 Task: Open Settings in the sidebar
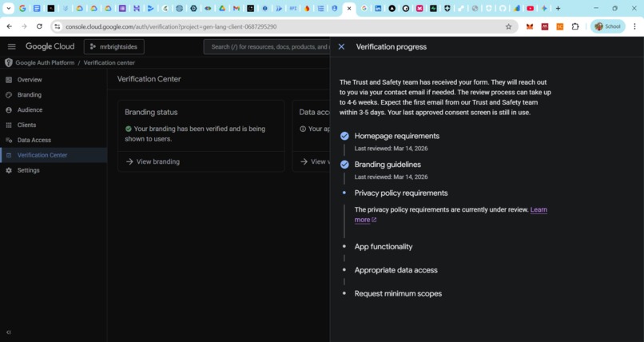pyautogui.click(x=28, y=170)
